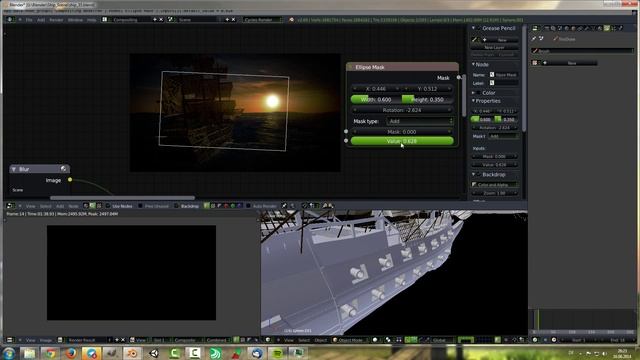Viewport: 640px width, 360px height.
Task: Click the Blur node preview toggle icon
Action: tap(64, 169)
